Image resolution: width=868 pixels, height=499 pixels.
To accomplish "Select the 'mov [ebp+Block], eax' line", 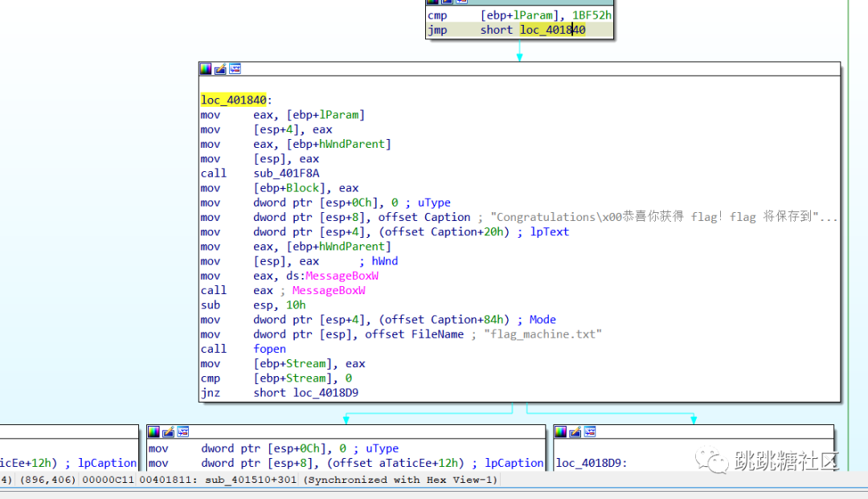I will coord(280,188).
